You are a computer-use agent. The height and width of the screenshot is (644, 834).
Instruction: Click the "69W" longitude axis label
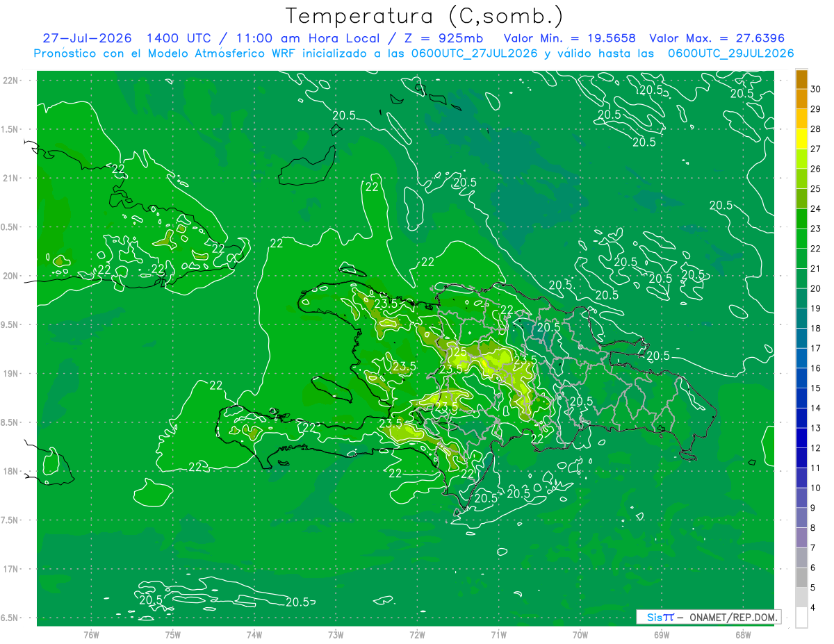[662, 635]
